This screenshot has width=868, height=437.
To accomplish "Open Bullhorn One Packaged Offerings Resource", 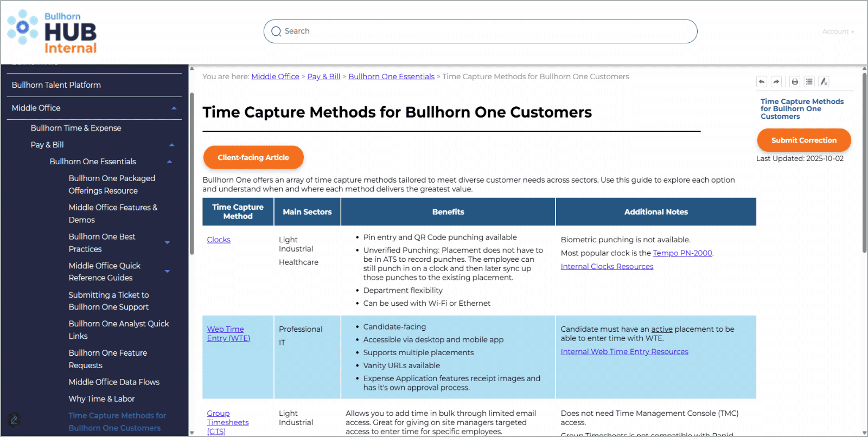I will [x=112, y=184].
